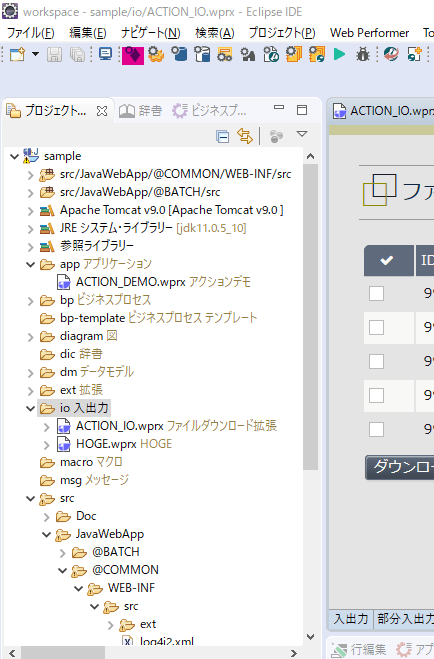Click the Debug bug icon

point(363,55)
